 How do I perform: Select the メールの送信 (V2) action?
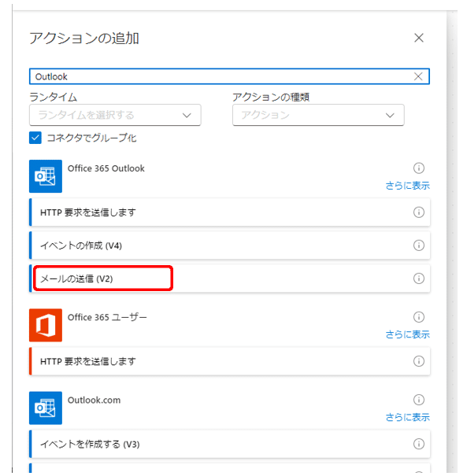coord(230,279)
